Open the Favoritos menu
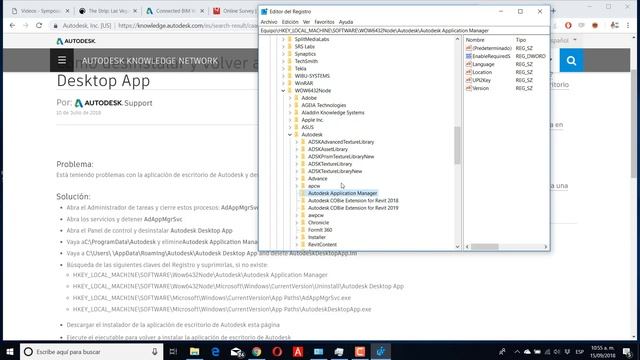 pos(324,22)
